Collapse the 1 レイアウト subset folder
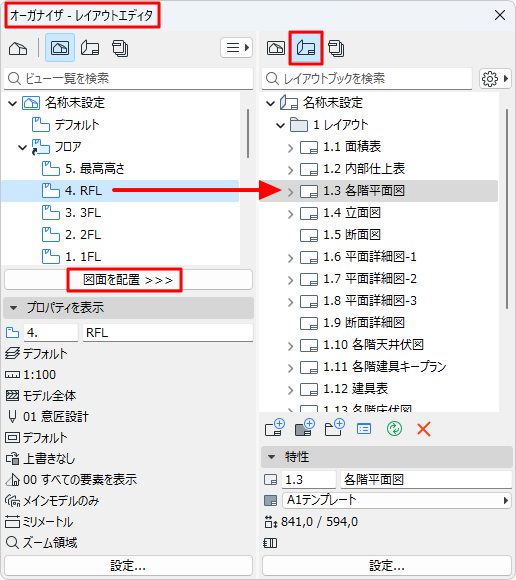This screenshot has height=580, width=516. [x=280, y=126]
